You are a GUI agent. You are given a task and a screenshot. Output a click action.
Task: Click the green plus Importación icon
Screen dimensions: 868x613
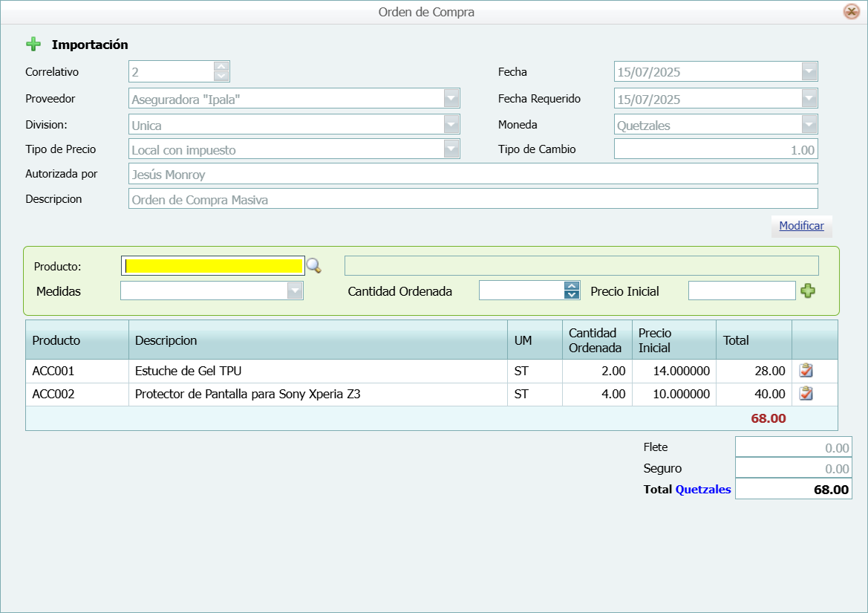click(x=33, y=45)
